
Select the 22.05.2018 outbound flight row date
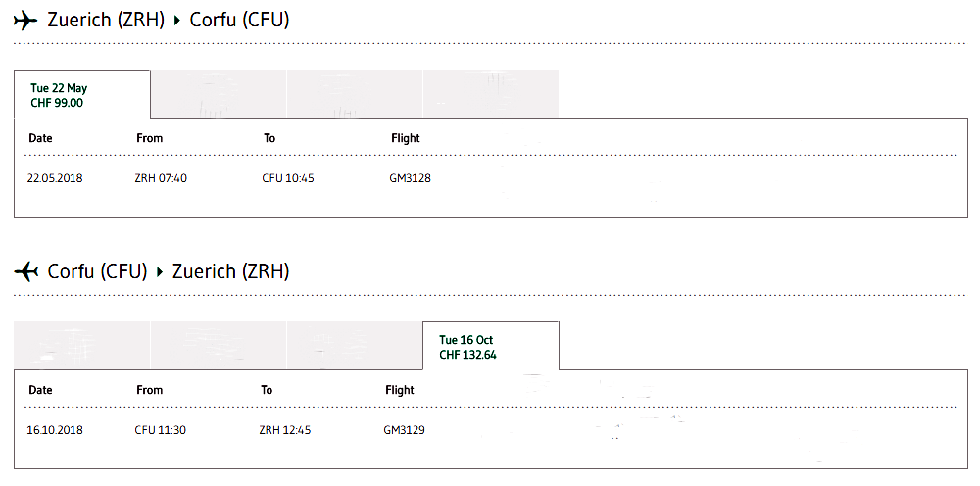pyautogui.click(x=55, y=178)
